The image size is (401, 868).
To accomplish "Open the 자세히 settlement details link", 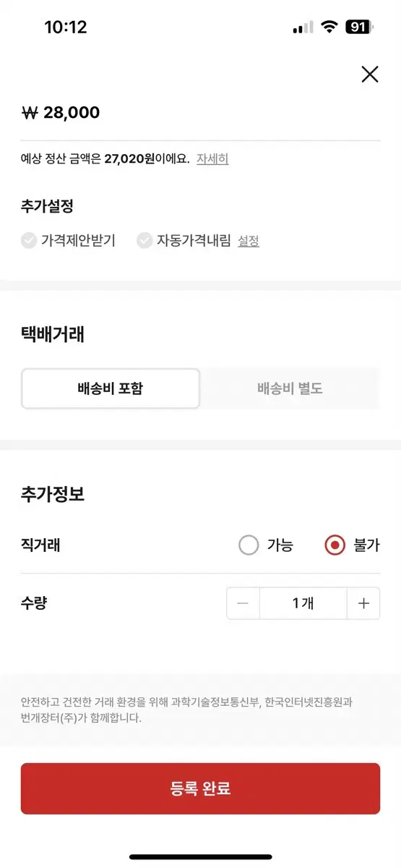I will coord(212,159).
